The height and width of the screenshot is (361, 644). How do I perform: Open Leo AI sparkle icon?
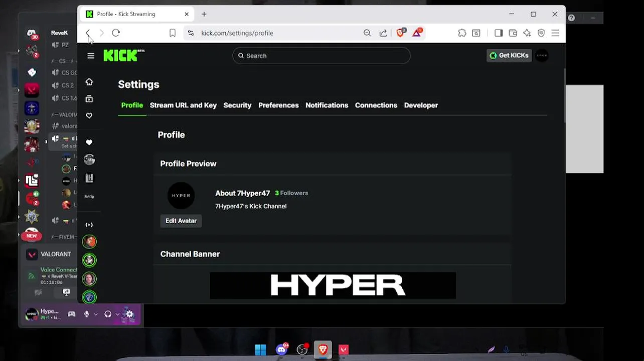click(x=527, y=33)
